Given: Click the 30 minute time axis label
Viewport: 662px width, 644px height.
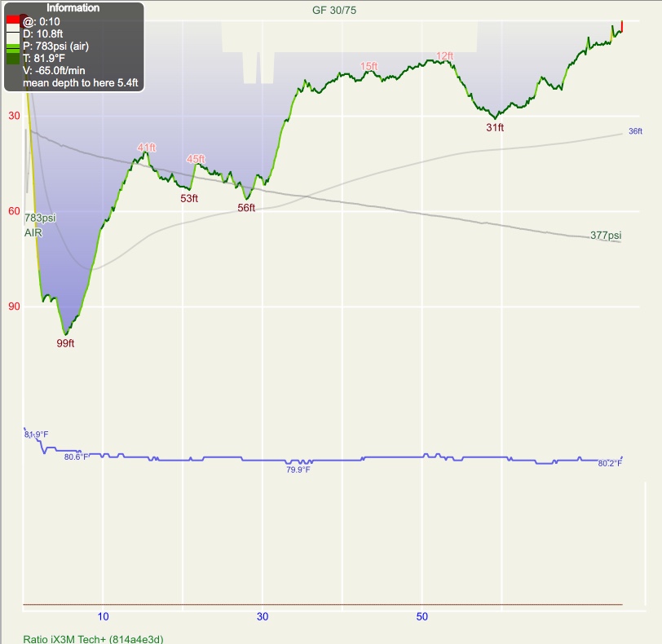Looking at the screenshot, I should 263,616.
